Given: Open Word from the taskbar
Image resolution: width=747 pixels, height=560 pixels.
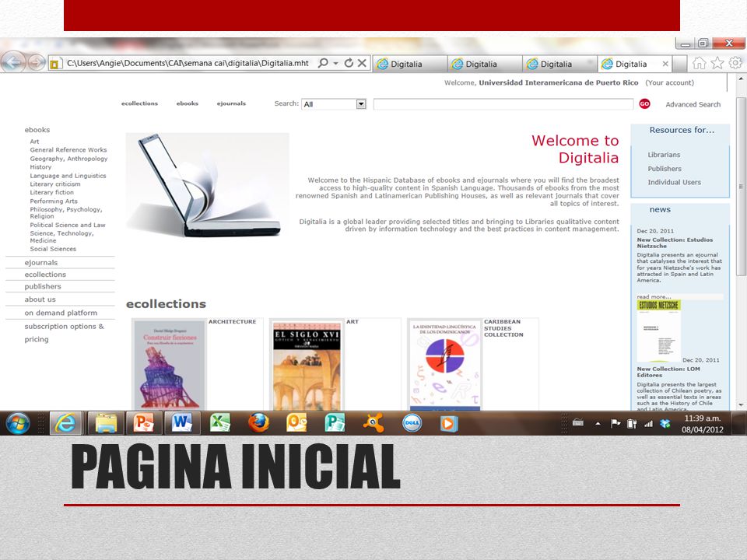Looking at the screenshot, I should click(x=181, y=423).
